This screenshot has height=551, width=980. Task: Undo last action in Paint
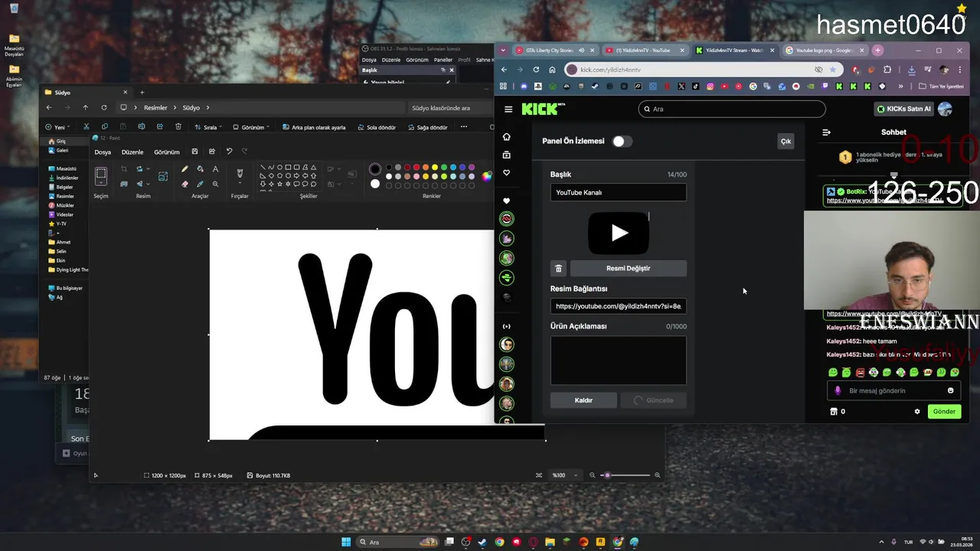pyautogui.click(x=229, y=152)
